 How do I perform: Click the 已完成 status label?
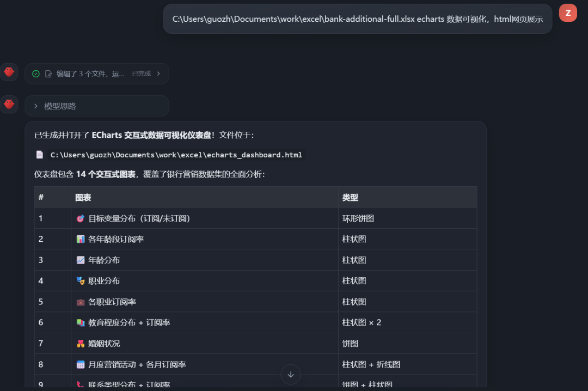point(142,74)
